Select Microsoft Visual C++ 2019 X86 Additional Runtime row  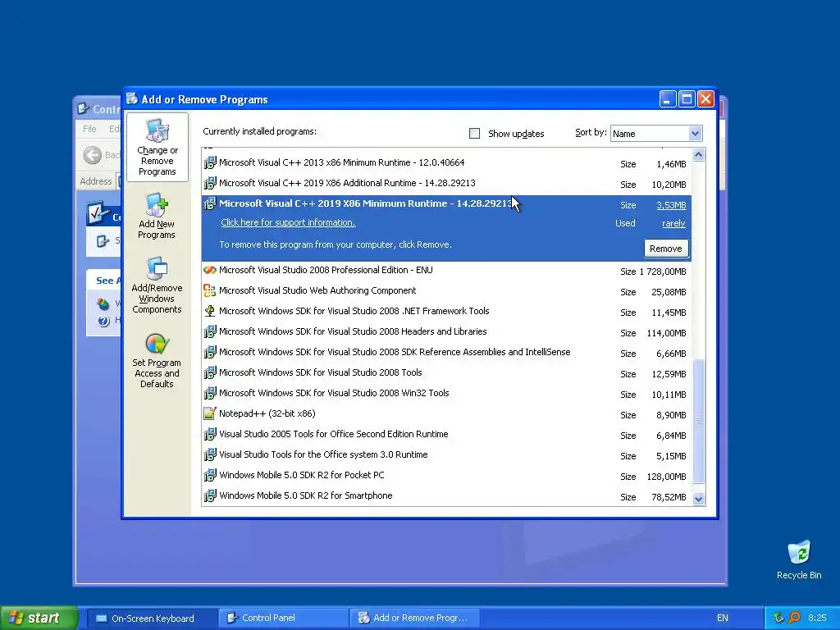(446, 183)
